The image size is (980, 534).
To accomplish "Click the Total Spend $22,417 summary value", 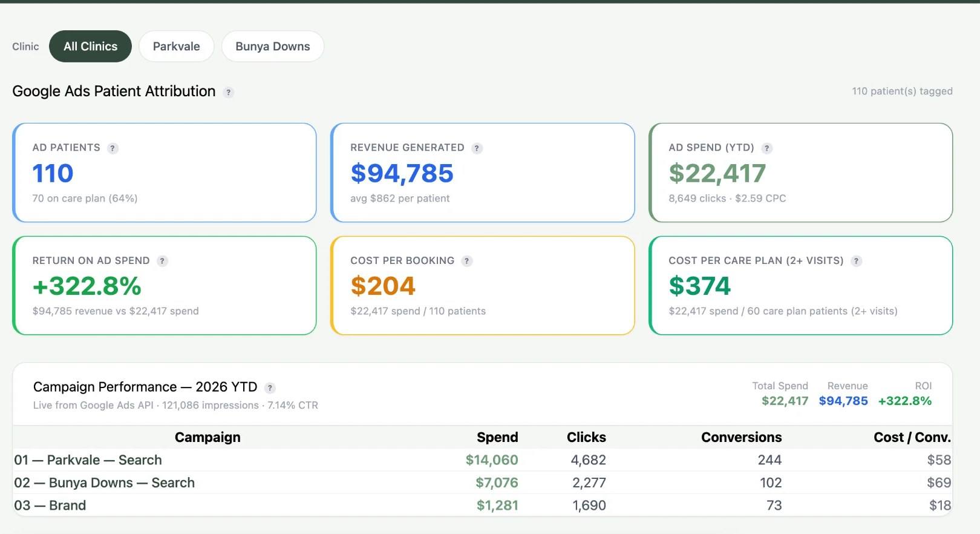I will click(x=785, y=401).
